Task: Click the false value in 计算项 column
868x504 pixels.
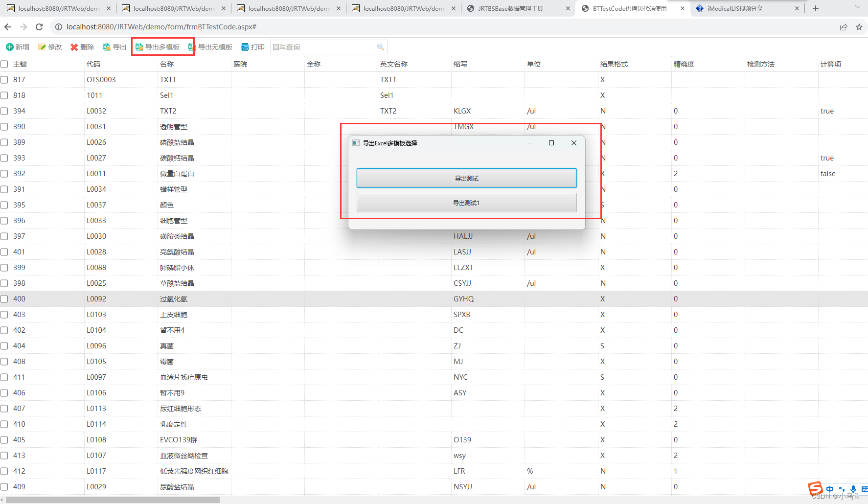Action: [x=828, y=174]
